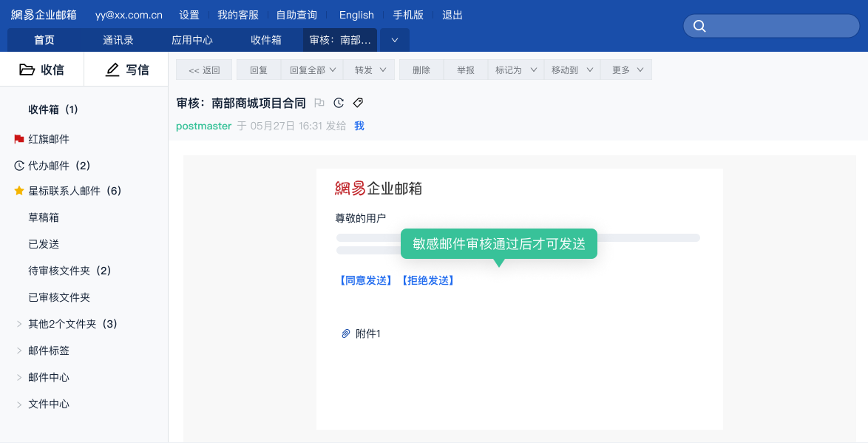Switch to the 应用中心 tab

[x=192, y=40]
